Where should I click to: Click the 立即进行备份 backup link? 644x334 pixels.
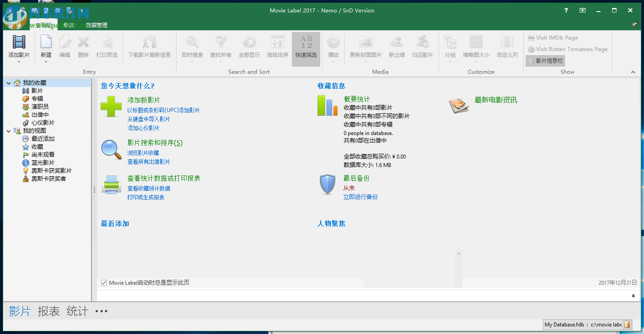tap(361, 197)
